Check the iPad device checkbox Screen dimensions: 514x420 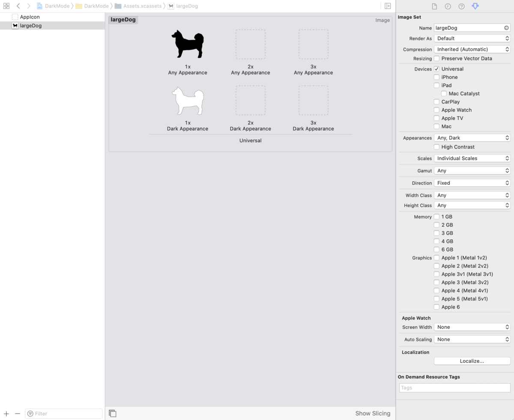tap(436, 85)
